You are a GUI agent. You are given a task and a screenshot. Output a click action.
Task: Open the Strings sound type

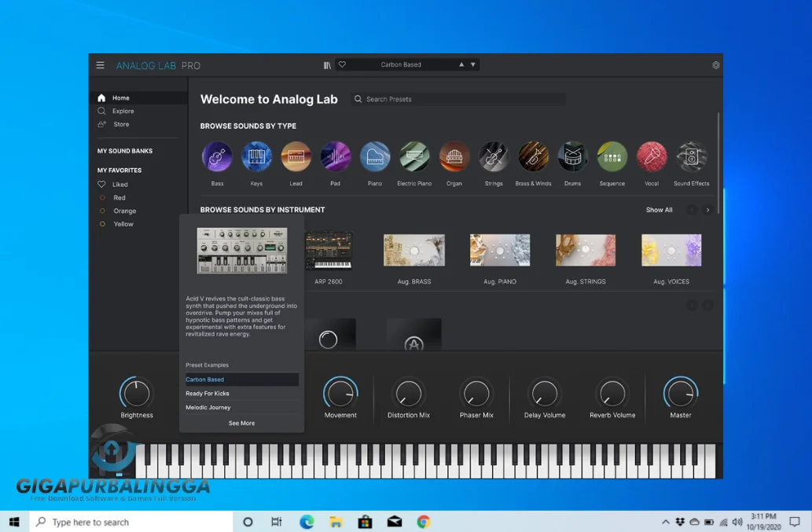click(x=494, y=157)
